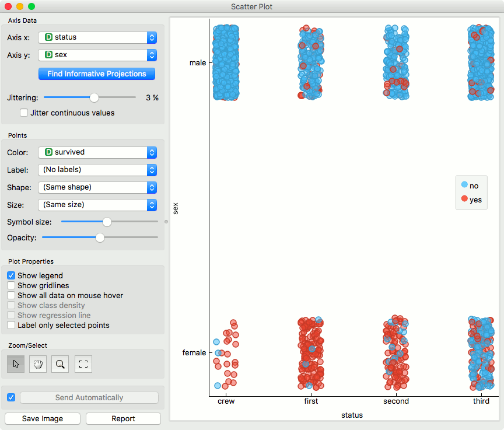Image resolution: width=504 pixels, height=430 pixels.
Task: Open the Size selection dropdown
Action: tap(97, 205)
